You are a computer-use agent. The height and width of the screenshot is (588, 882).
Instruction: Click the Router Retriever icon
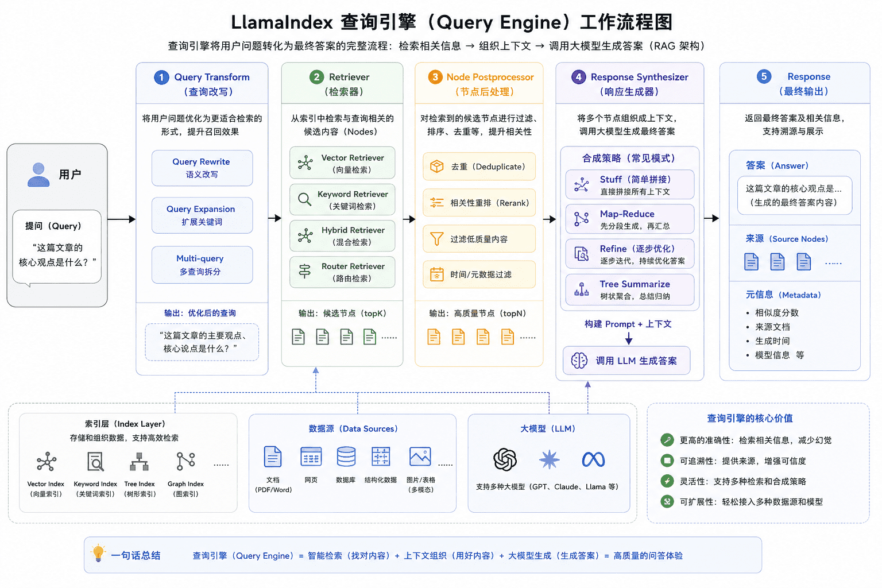pos(305,272)
